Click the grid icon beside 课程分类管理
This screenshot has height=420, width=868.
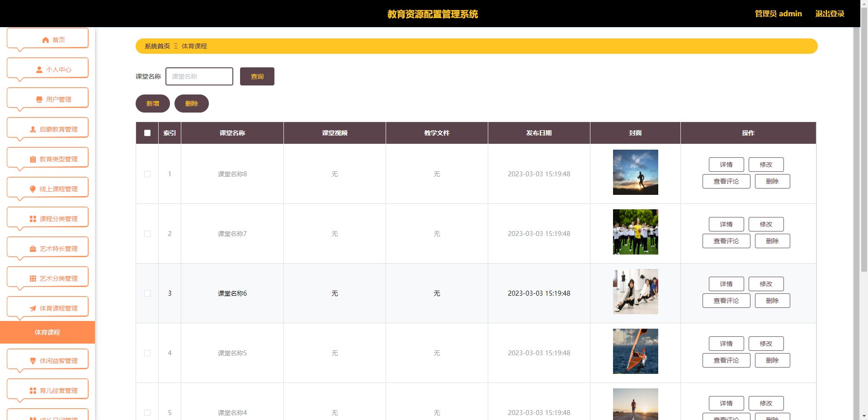(x=33, y=219)
